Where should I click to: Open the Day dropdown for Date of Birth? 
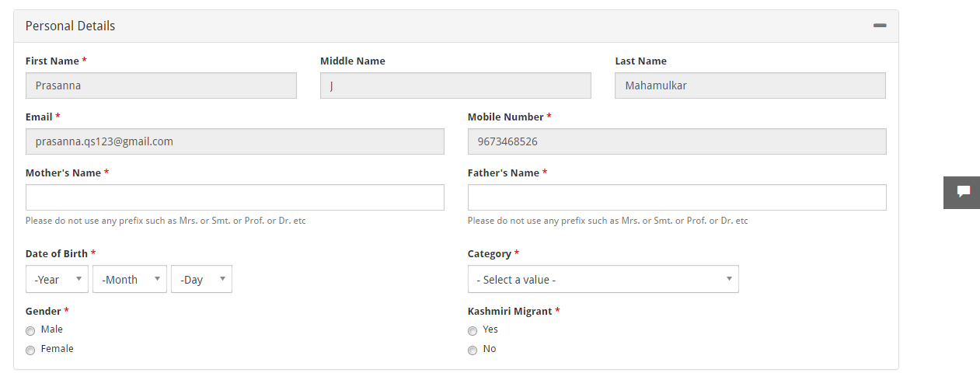click(201, 279)
